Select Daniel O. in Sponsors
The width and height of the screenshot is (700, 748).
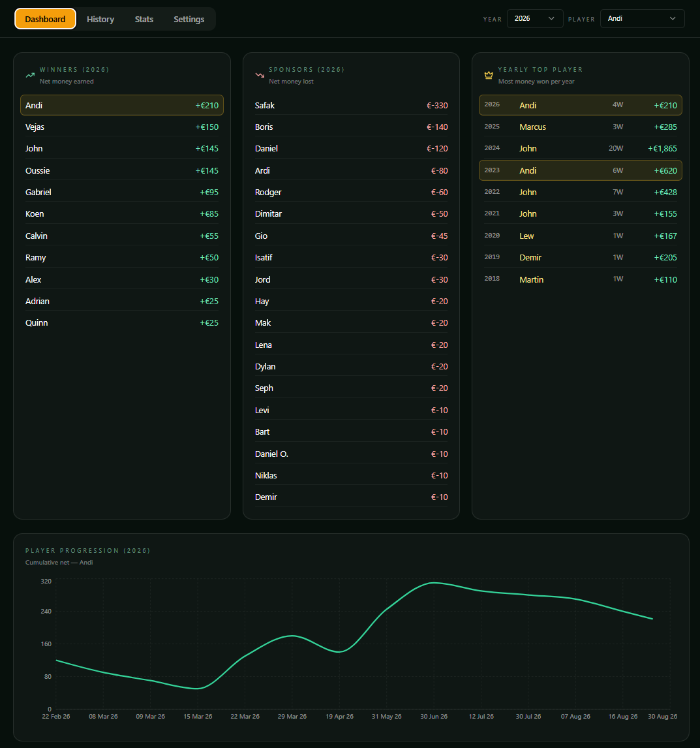point(352,454)
